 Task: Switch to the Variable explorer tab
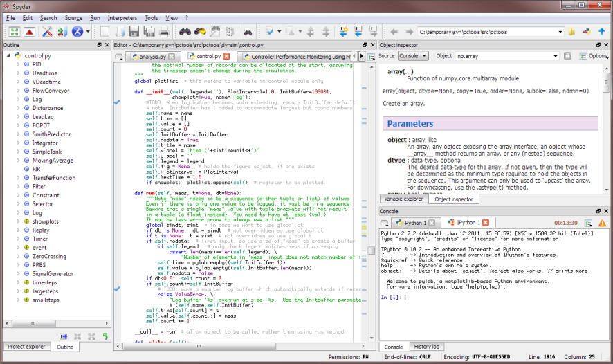point(403,199)
